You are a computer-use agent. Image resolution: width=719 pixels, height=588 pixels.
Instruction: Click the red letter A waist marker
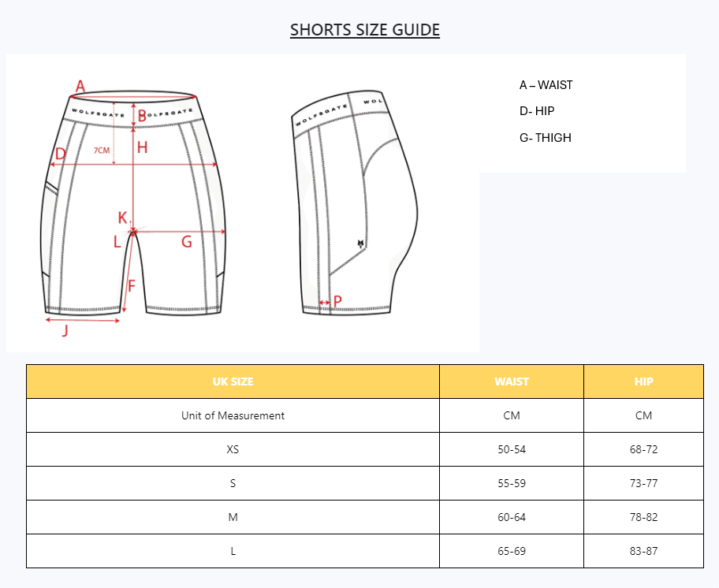click(80, 86)
